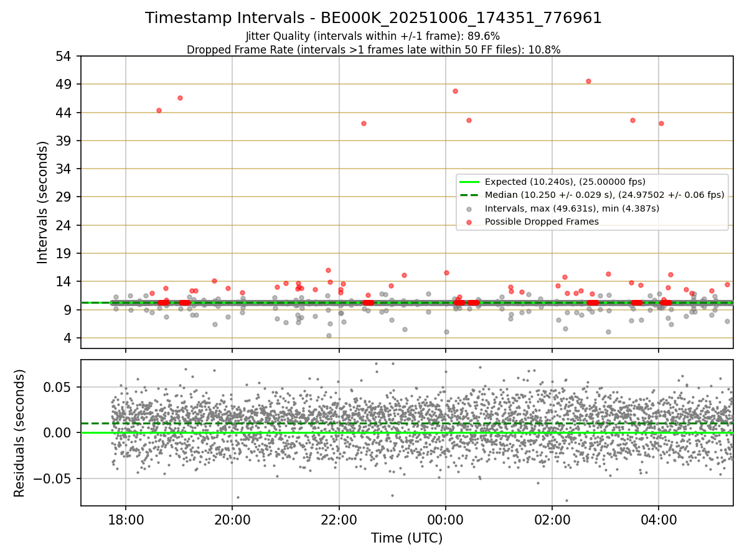Click the highest red outlier point near 49.6 seconds
This screenshot has width=747, height=560.
pos(588,81)
